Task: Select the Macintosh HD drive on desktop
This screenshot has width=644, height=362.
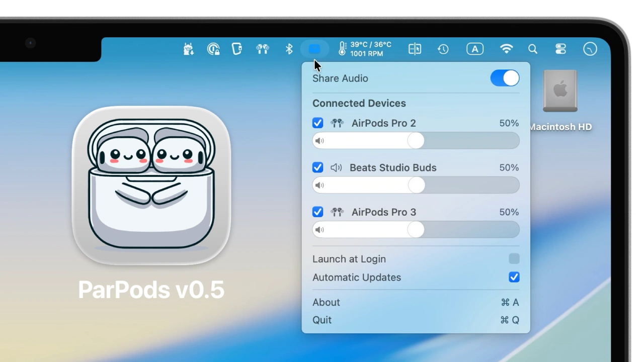Action: pos(560,93)
